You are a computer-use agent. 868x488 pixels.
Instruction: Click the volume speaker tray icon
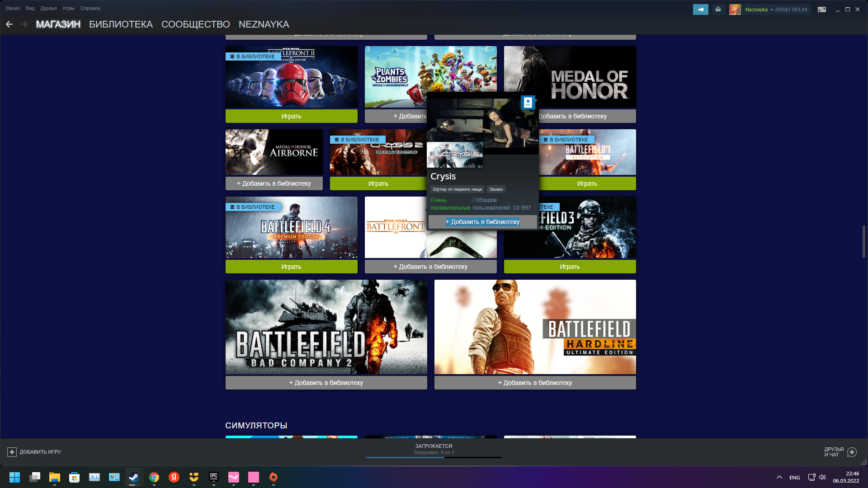822,477
